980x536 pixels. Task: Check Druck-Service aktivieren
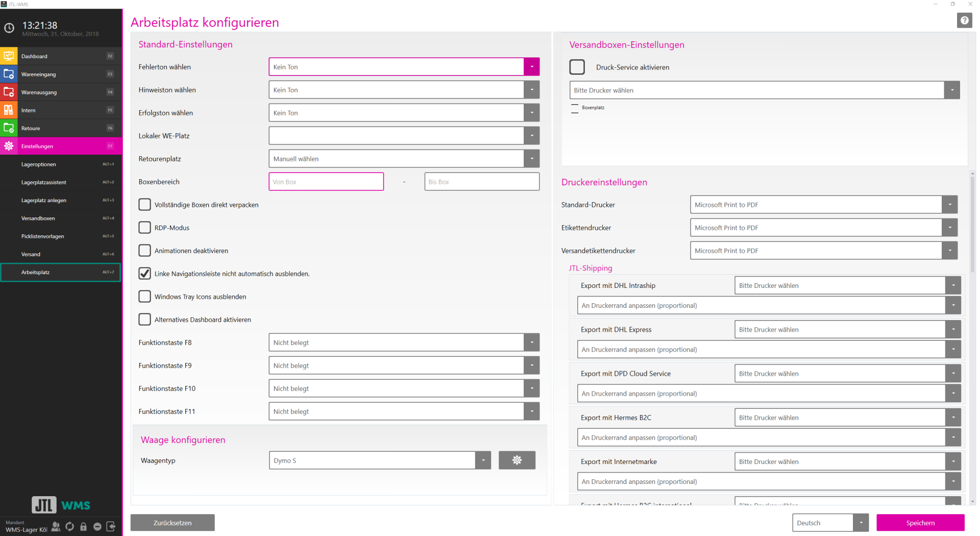click(577, 67)
